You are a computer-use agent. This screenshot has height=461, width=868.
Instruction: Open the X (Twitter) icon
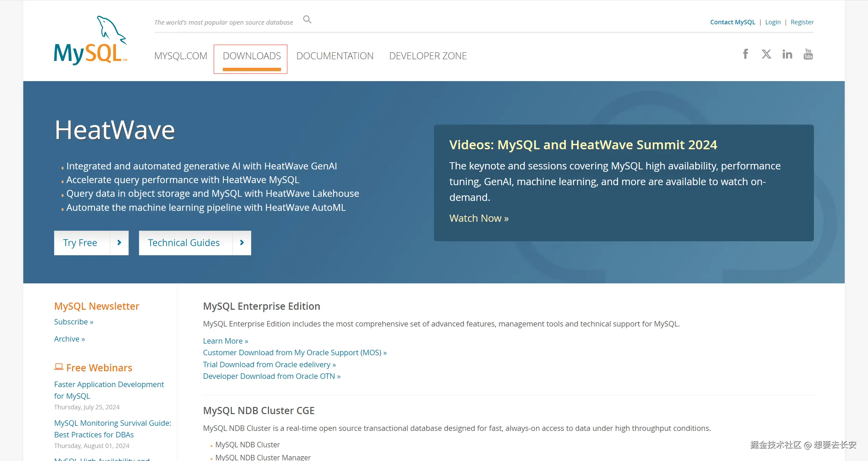[766, 54]
